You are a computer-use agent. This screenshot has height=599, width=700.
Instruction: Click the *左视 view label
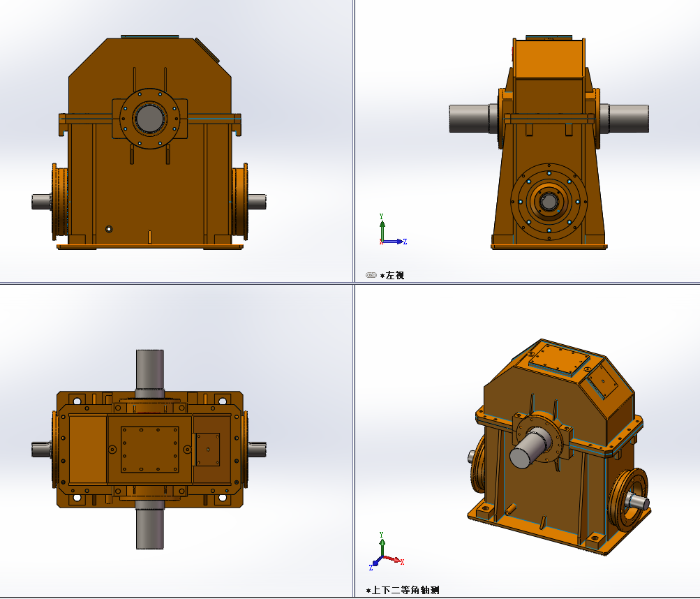pos(392,276)
